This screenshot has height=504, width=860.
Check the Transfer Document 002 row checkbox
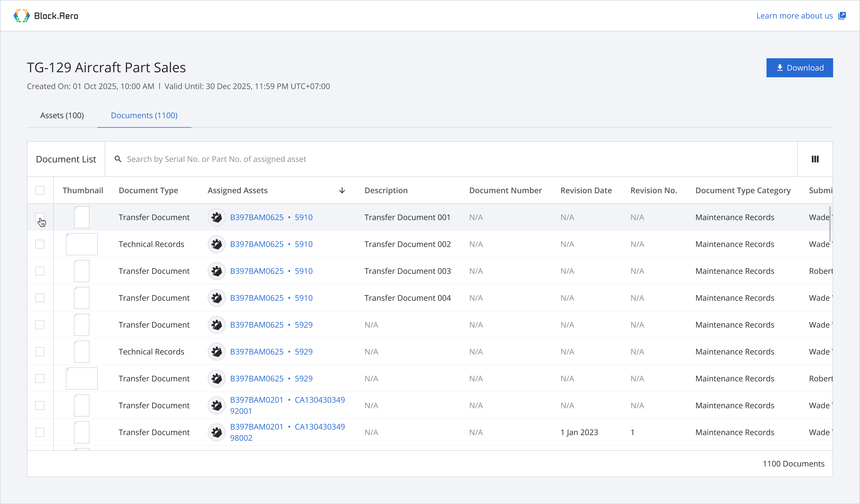click(40, 244)
